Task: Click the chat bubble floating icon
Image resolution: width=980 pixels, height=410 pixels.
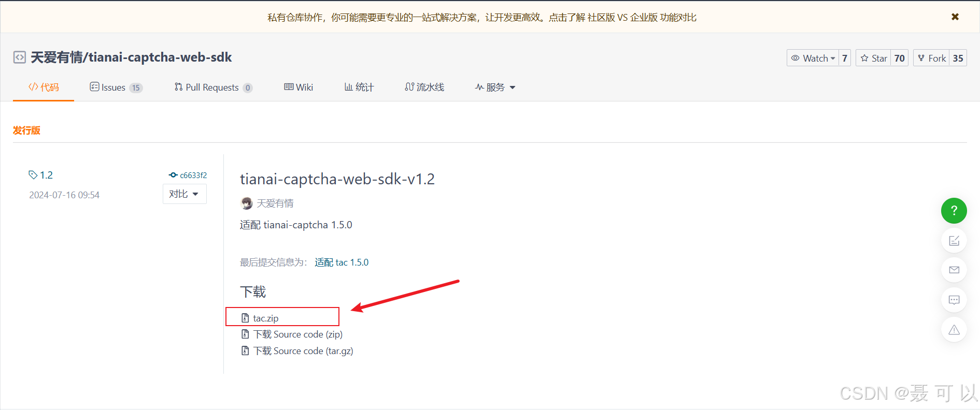Action: pos(954,300)
